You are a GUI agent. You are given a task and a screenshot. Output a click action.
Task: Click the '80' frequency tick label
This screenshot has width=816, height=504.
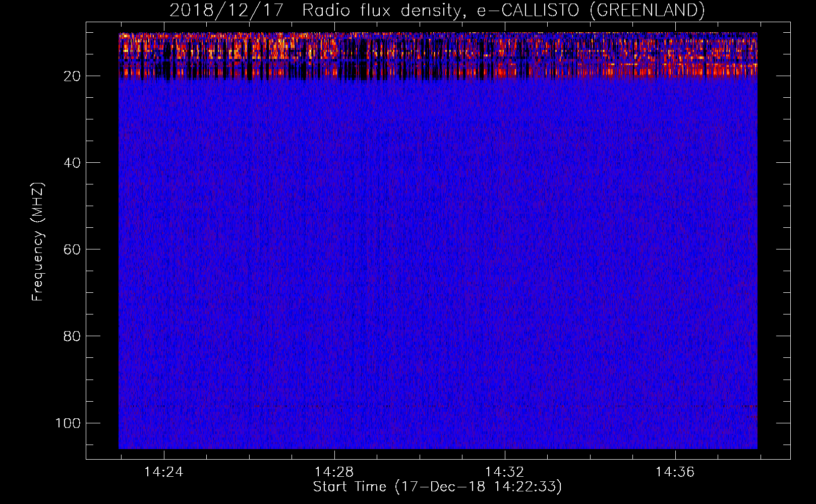(x=73, y=336)
